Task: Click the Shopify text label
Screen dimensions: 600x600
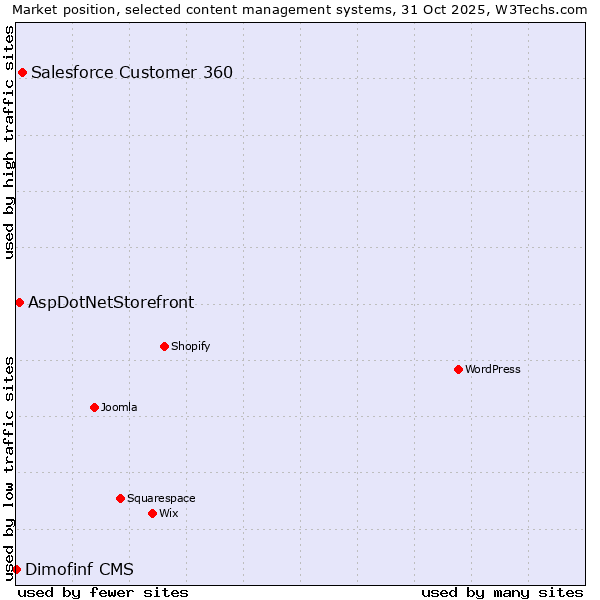Action: pyautogui.click(x=190, y=346)
